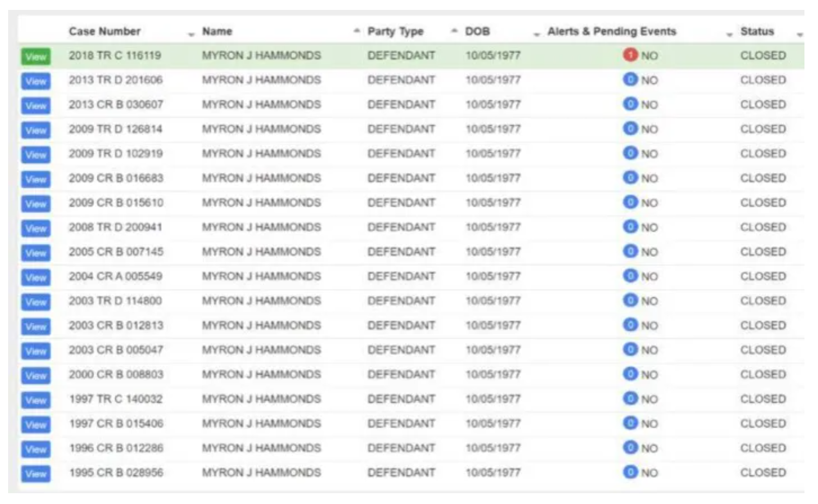
Task: Open View for case 2003 TR D 114800
Action: (36, 302)
